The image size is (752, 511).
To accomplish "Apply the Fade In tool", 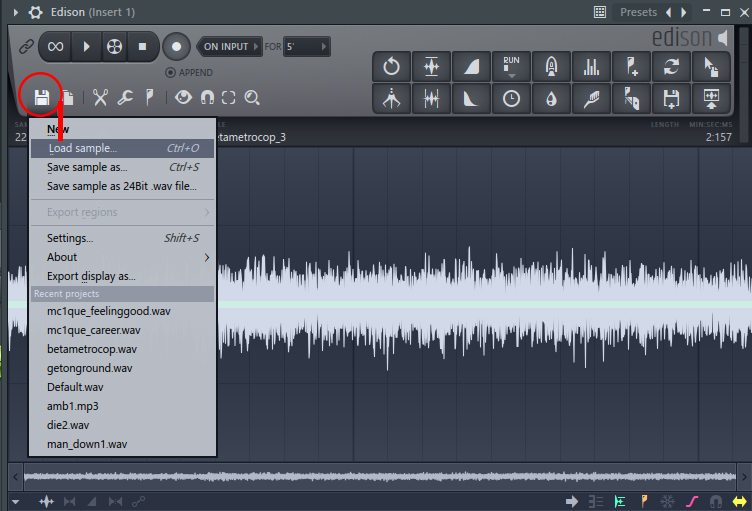I will 471,66.
